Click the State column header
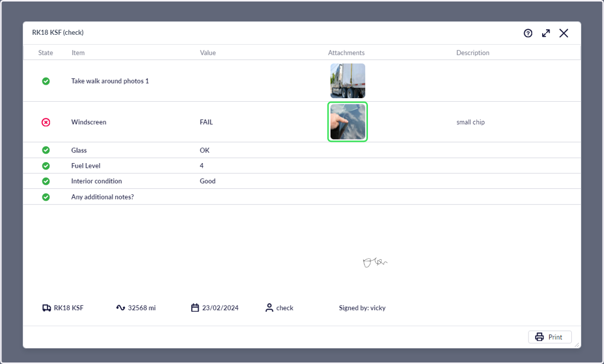This screenshot has width=604, height=364. 45,53
